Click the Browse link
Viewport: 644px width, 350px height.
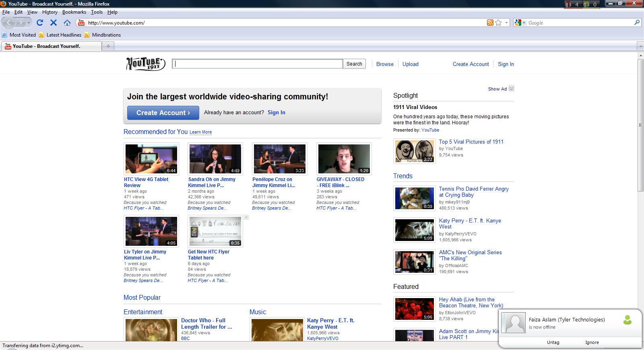tap(385, 64)
